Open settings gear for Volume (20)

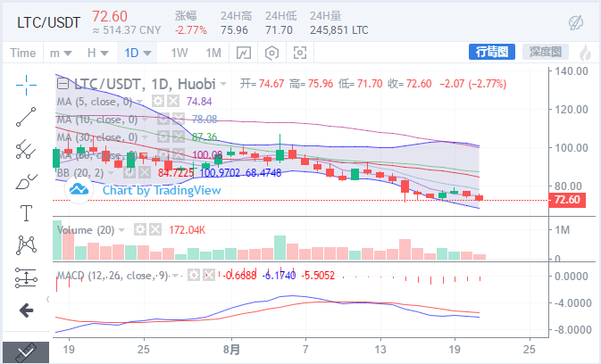(140, 229)
